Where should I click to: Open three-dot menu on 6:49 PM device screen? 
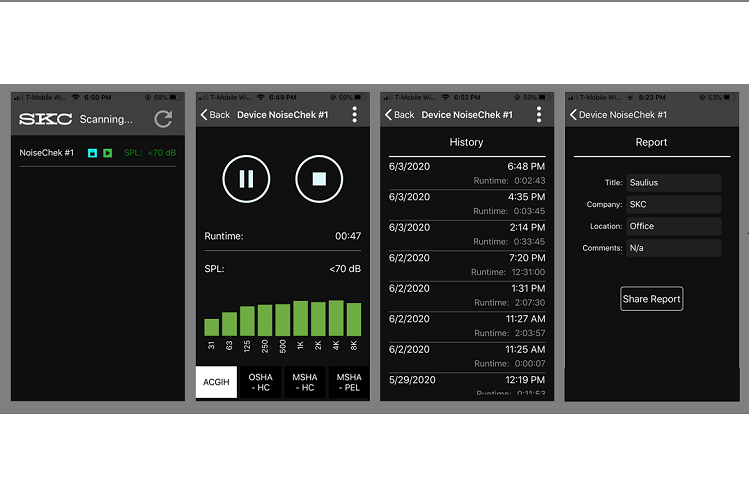tap(354, 115)
